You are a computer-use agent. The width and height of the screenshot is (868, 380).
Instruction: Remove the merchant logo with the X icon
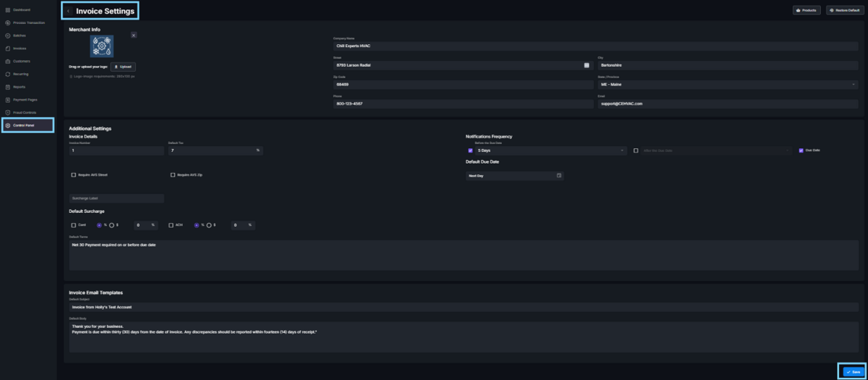[133, 35]
